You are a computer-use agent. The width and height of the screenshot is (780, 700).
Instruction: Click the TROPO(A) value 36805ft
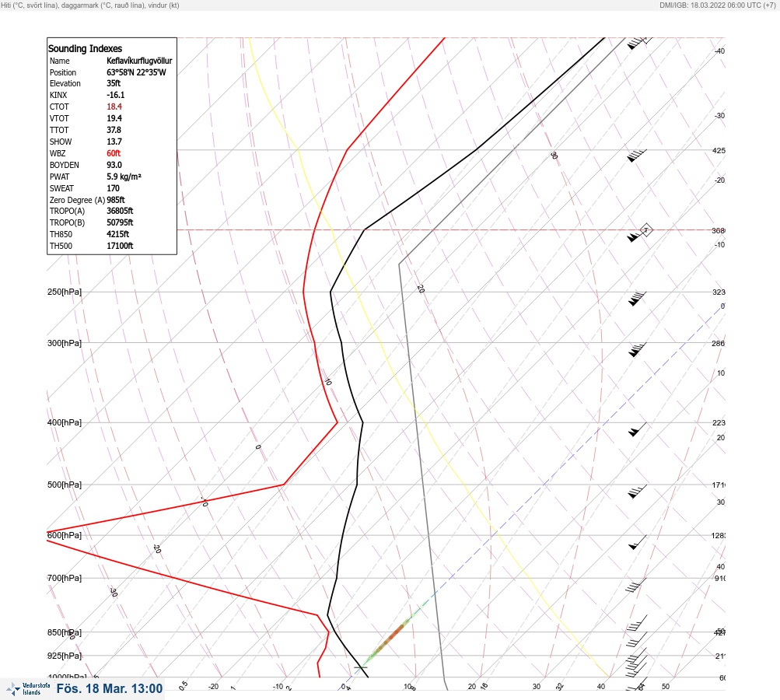click(x=120, y=211)
